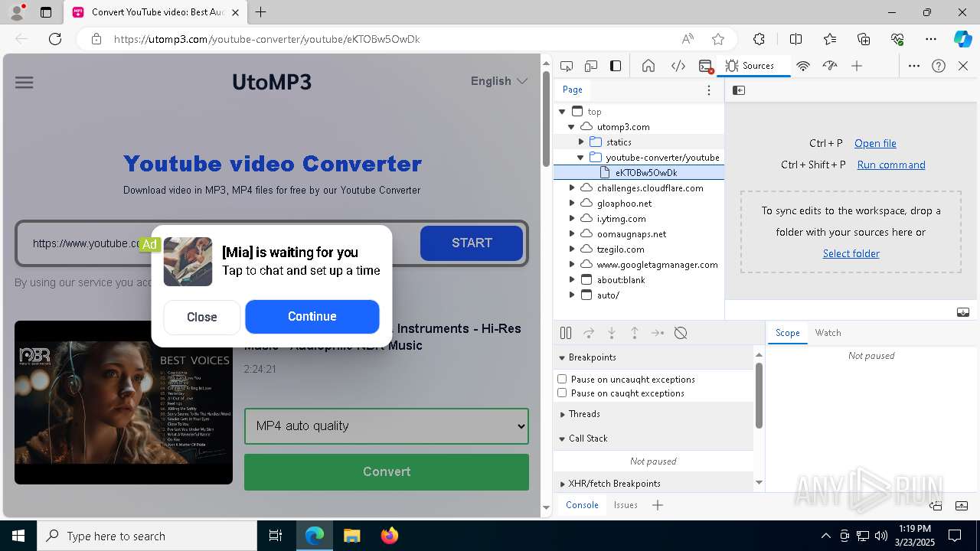Open UtoMP3 hamburger menu

click(x=24, y=82)
